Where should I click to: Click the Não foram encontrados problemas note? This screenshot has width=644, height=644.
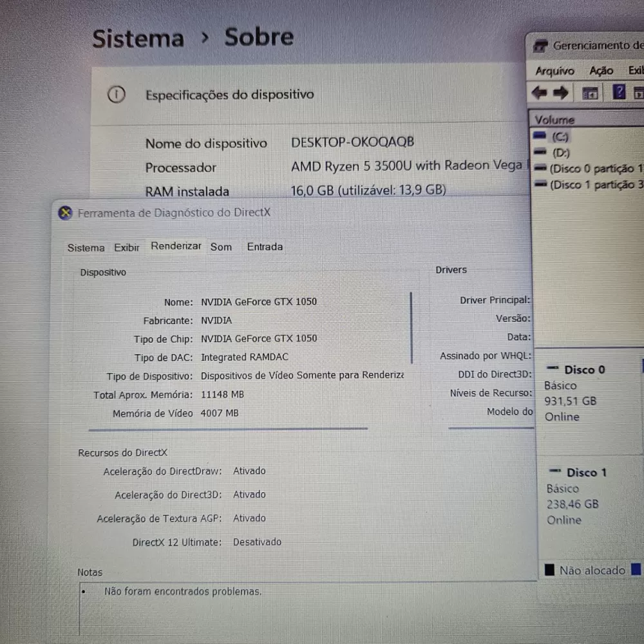tap(183, 591)
